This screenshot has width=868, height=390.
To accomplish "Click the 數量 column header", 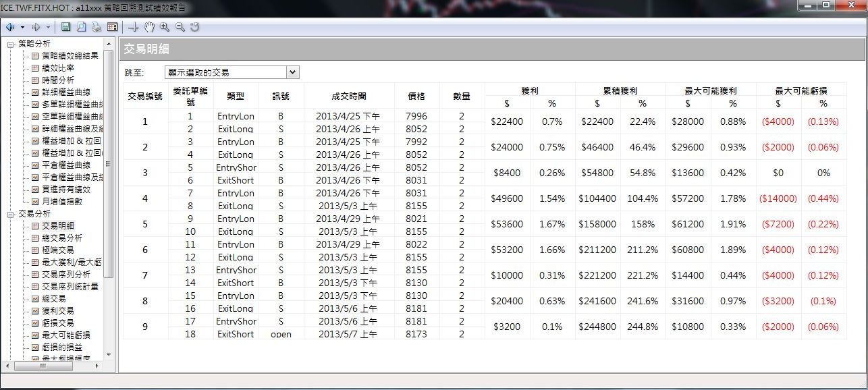I will pyautogui.click(x=462, y=96).
